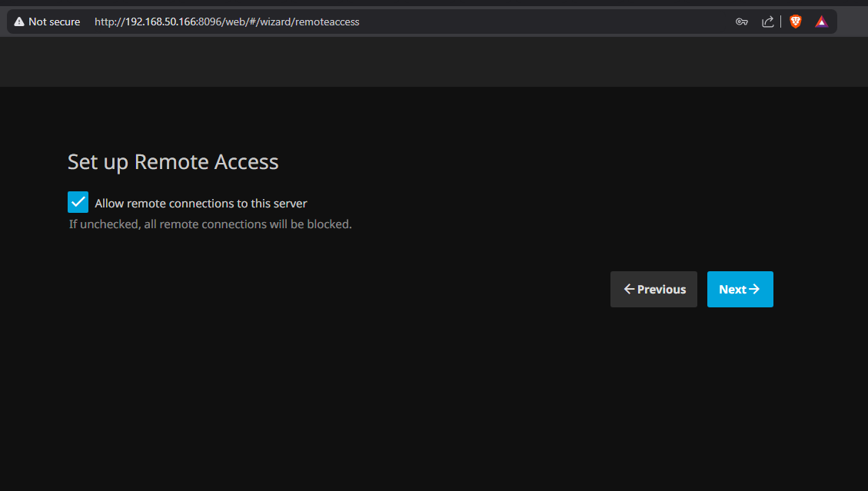Click the left arrow icon inside Previous

629,289
